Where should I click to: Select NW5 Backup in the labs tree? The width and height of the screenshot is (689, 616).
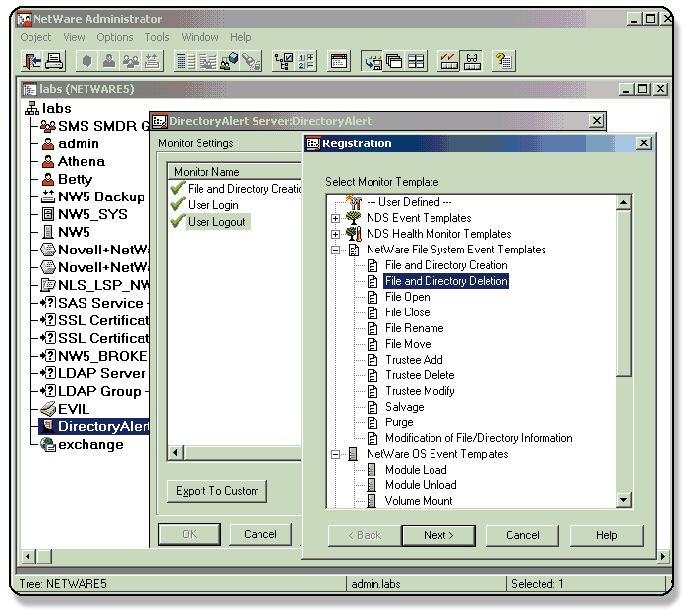coord(101,196)
